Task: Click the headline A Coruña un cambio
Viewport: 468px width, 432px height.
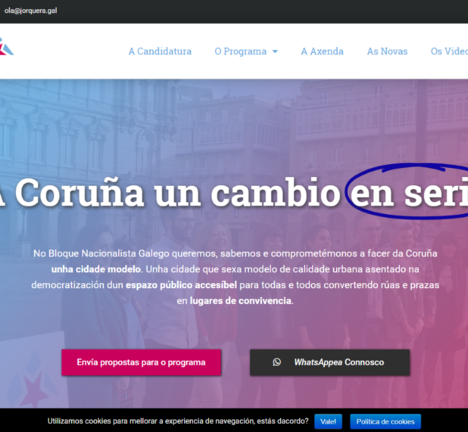Action: tap(170, 193)
